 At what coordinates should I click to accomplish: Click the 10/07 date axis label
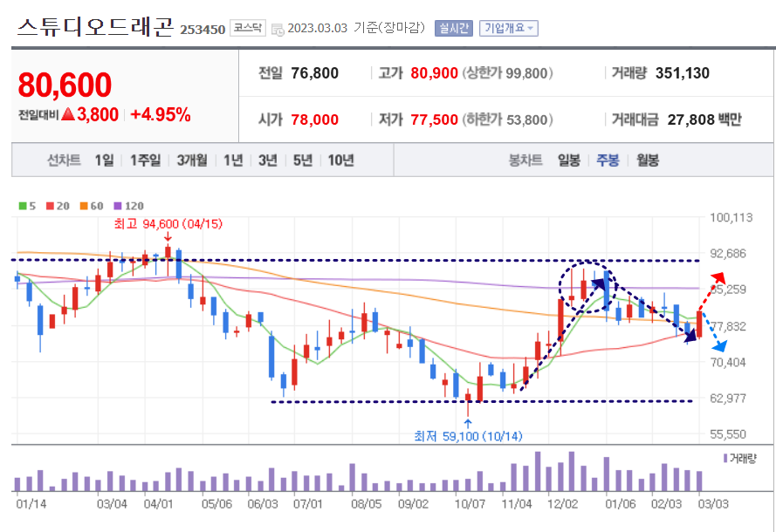click(x=470, y=504)
